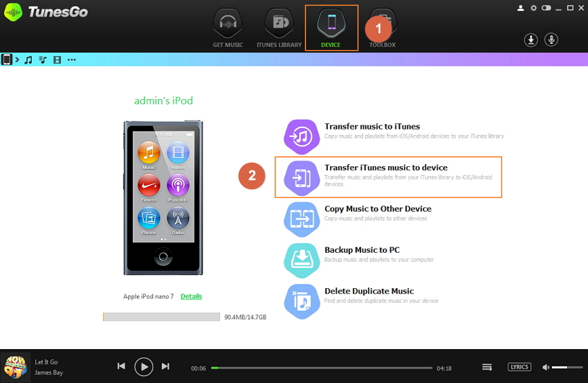Open the music note category icon
This screenshot has height=383, width=588.
point(28,60)
